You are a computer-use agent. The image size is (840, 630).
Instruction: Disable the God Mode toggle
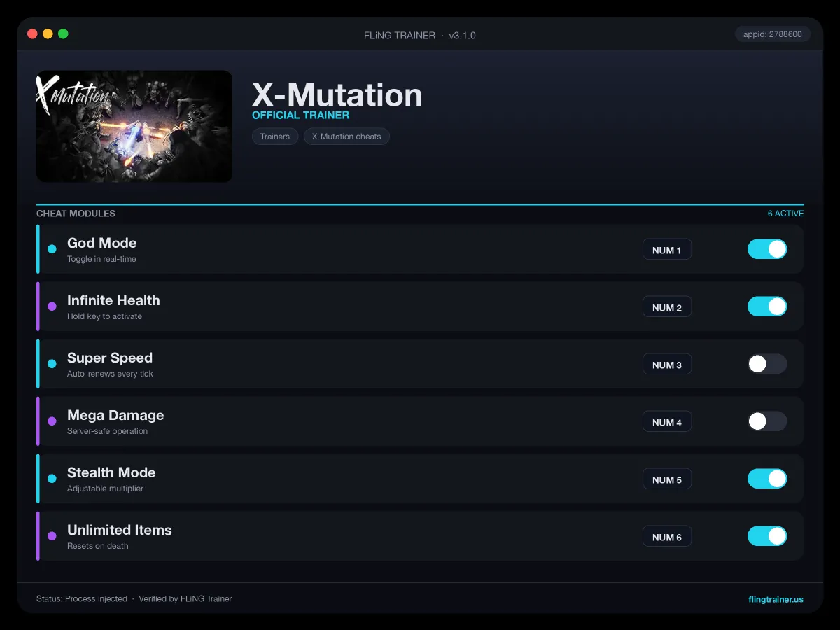(x=767, y=249)
